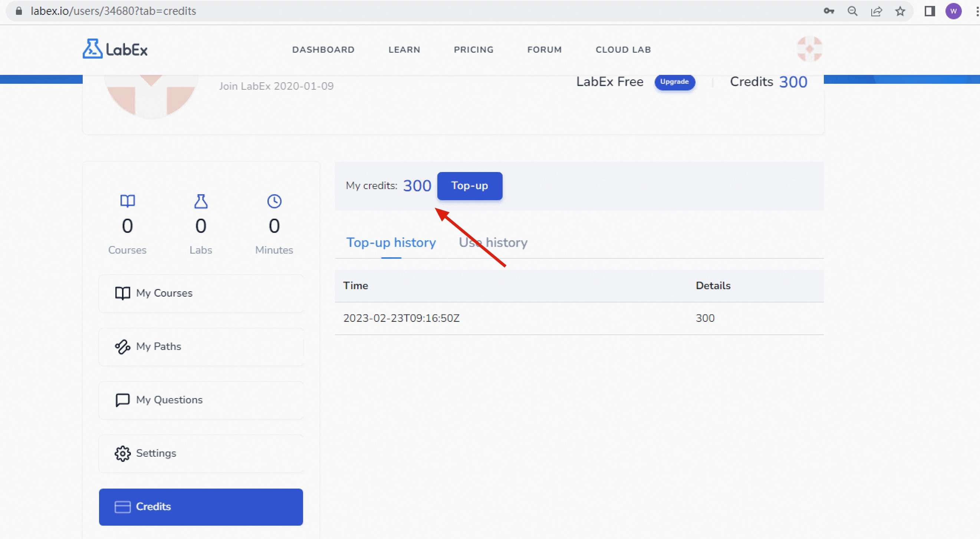Click the share page icon
980x539 pixels.
coord(876,11)
